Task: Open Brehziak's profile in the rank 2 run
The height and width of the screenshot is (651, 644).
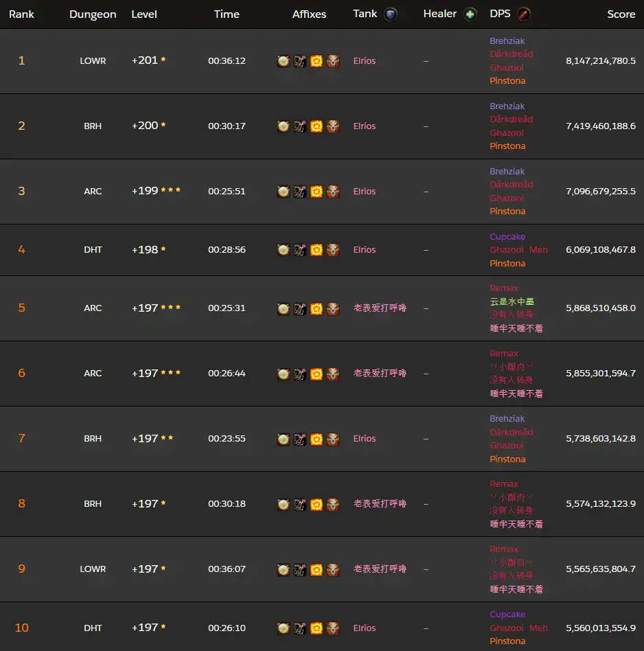Action: pos(507,106)
